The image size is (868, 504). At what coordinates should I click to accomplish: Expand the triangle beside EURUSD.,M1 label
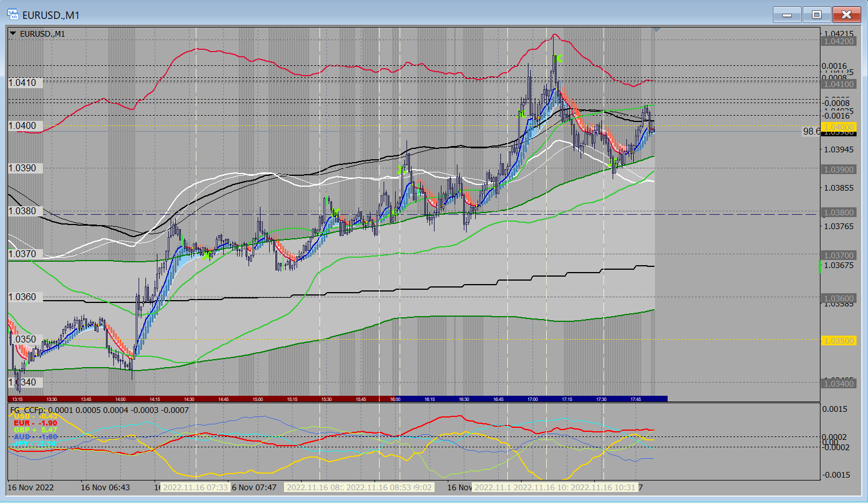[x=13, y=34]
